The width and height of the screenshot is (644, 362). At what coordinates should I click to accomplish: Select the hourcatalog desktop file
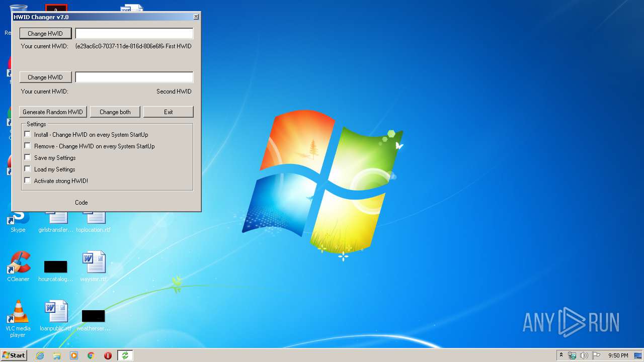(56, 270)
